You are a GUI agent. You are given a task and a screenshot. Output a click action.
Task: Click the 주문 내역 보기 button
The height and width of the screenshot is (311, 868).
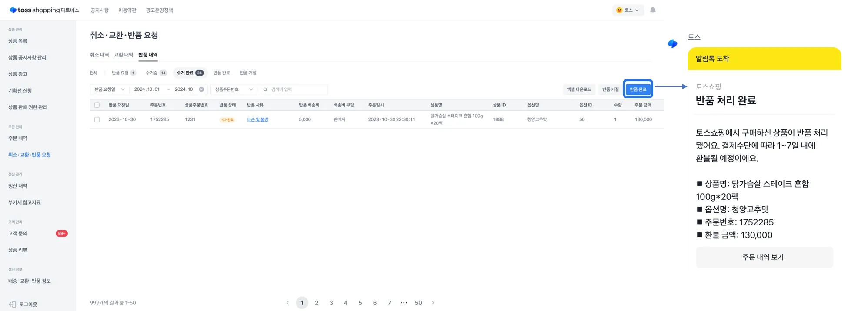(x=764, y=257)
